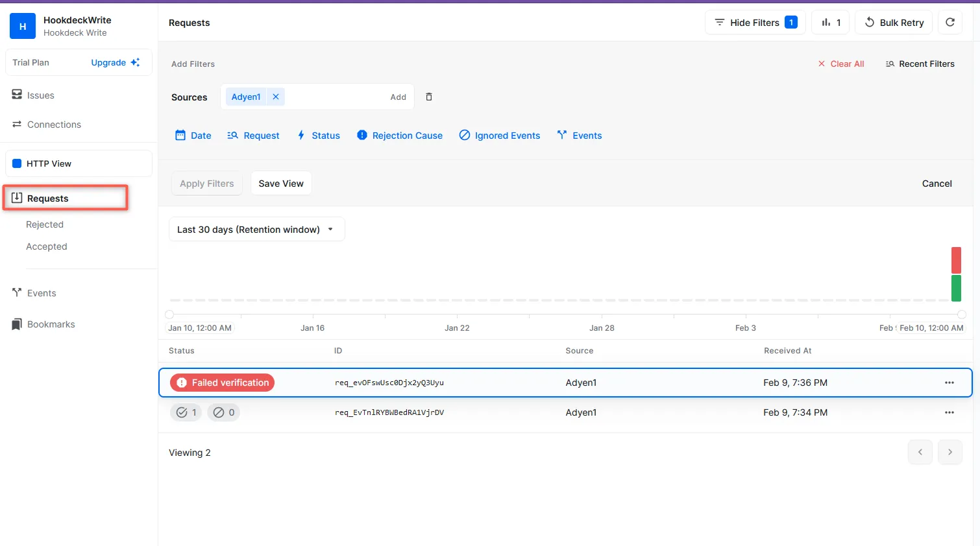Image resolution: width=980 pixels, height=546 pixels.
Task: Delete the Sources filter with trash icon
Action: click(429, 97)
